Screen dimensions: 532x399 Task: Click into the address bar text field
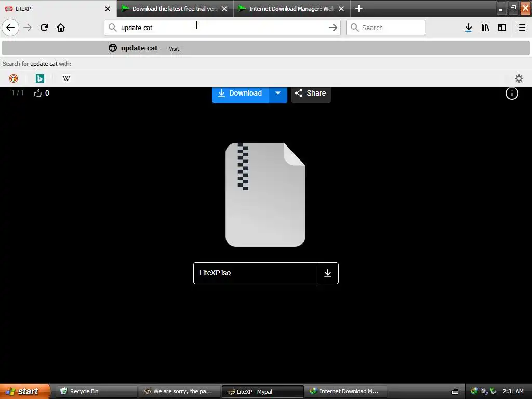click(222, 28)
